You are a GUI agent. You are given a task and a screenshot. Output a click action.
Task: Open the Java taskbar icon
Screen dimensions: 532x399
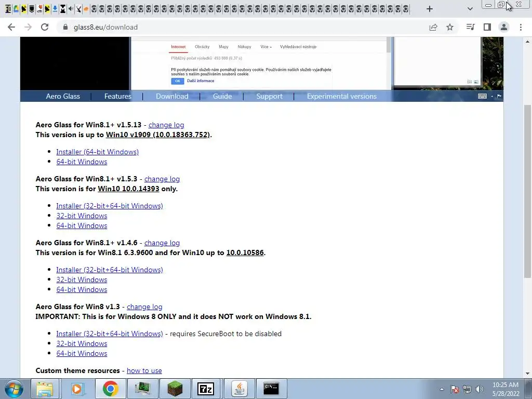(239, 389)
